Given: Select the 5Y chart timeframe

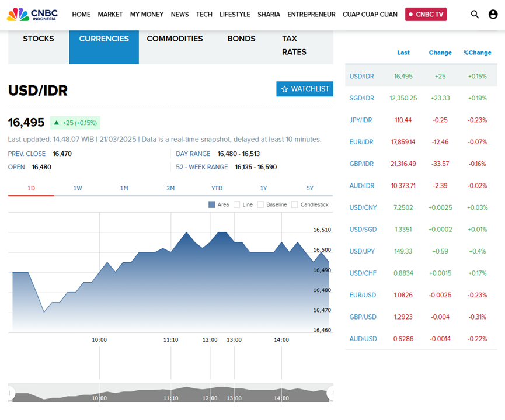Looking at the screenshot, I should click(x=309, y=188).
